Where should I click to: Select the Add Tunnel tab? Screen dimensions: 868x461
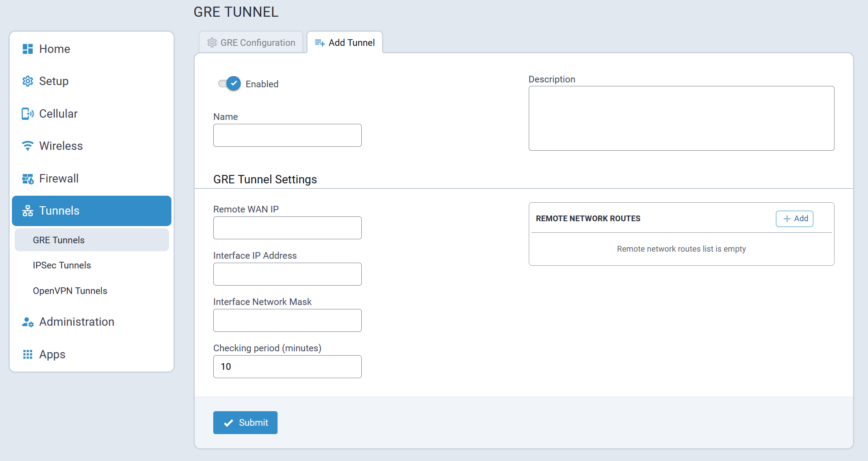click(x=345, y=43)
